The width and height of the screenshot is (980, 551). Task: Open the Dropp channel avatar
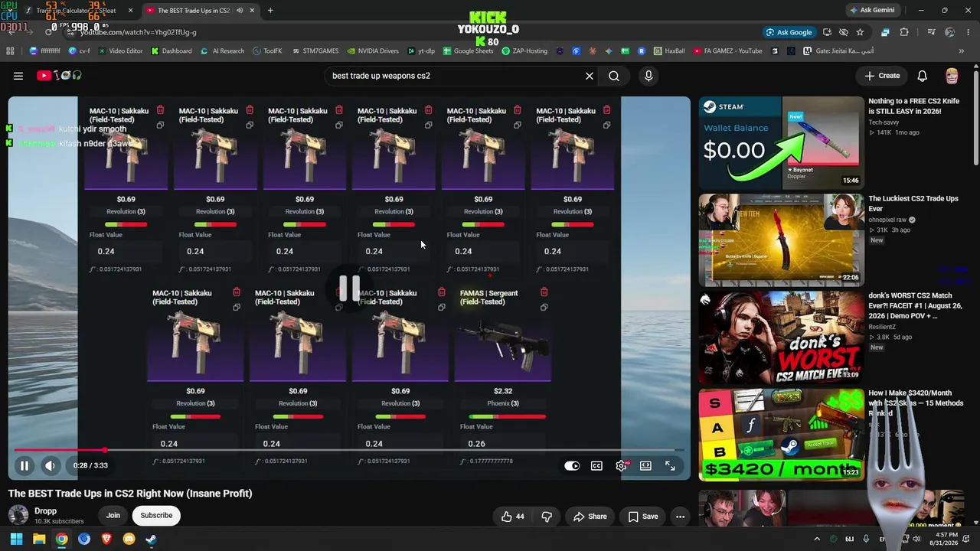[18, 515]
